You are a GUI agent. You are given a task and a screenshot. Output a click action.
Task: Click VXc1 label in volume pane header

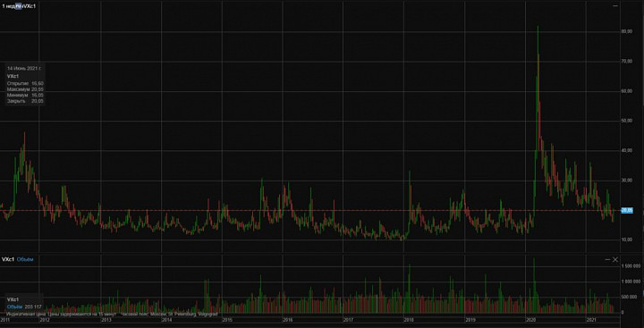click(8, 259)
